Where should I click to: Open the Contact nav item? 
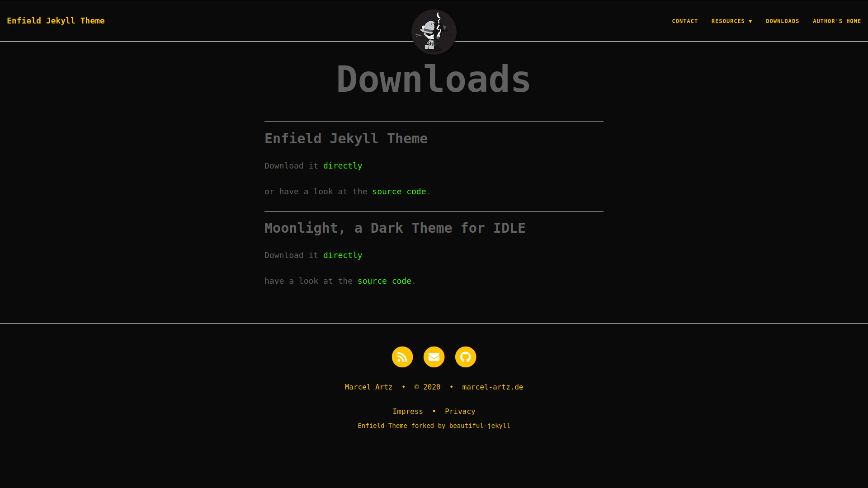click(x=684, y=21)
